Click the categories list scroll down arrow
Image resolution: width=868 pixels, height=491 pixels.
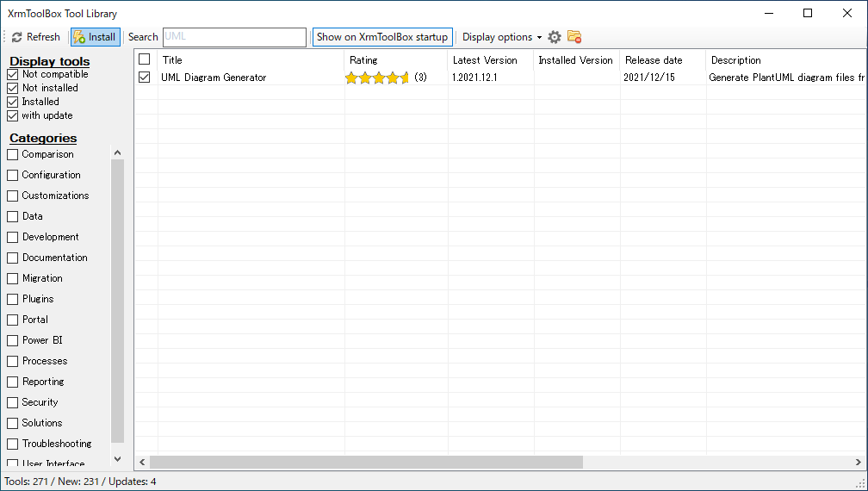(x=117, y=459)
